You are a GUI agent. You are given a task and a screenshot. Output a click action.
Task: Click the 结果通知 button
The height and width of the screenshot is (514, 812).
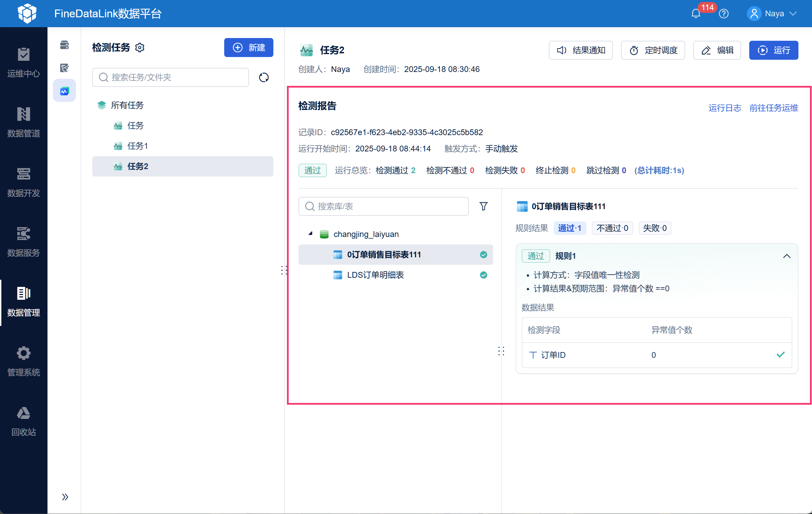coord(581,50)
